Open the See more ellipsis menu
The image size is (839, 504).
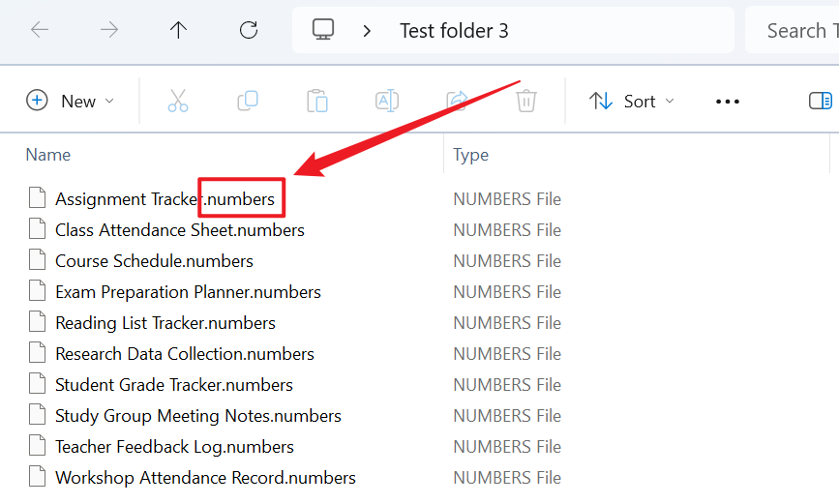click(727, 102)
